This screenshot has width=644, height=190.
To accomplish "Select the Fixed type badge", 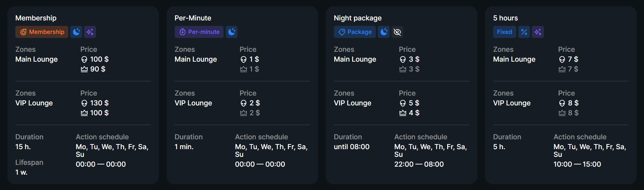I will [504, 32].
